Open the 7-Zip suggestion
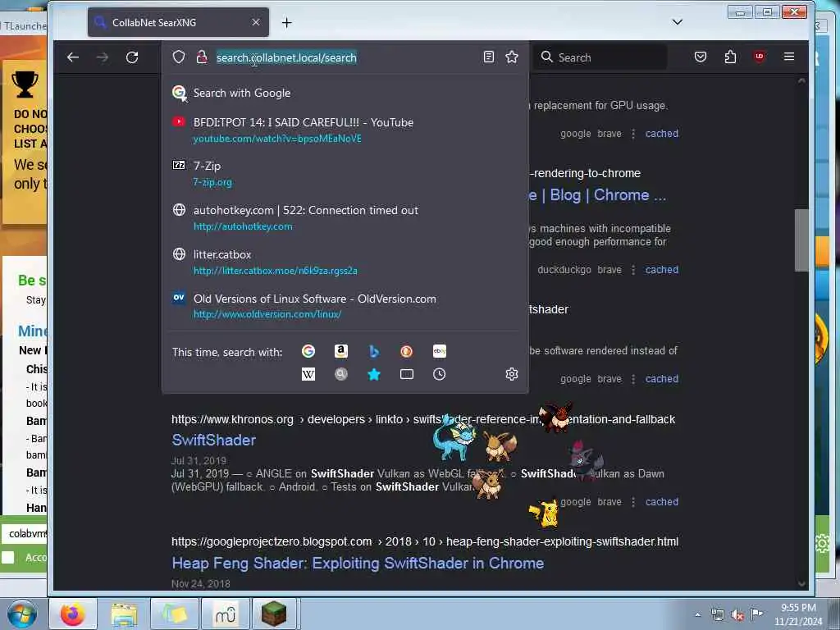This screenshot has width=840, height=630. (345, 174)
